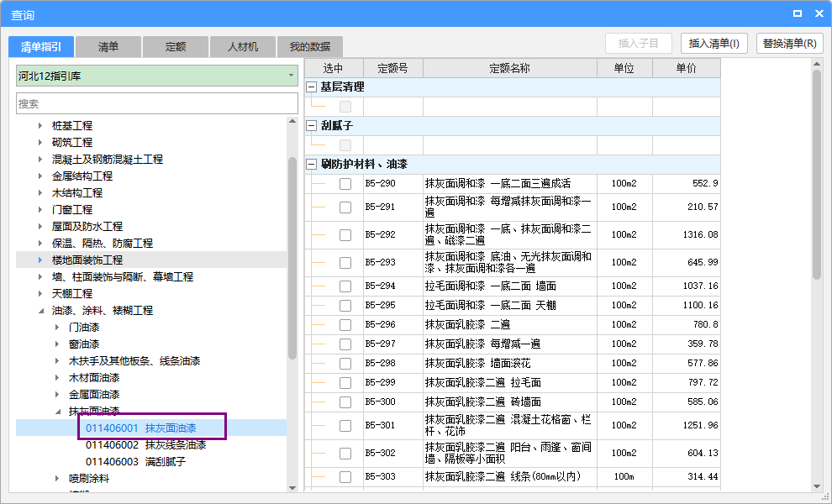Check the B5-294 row checkbox

[x=345, y=286]
